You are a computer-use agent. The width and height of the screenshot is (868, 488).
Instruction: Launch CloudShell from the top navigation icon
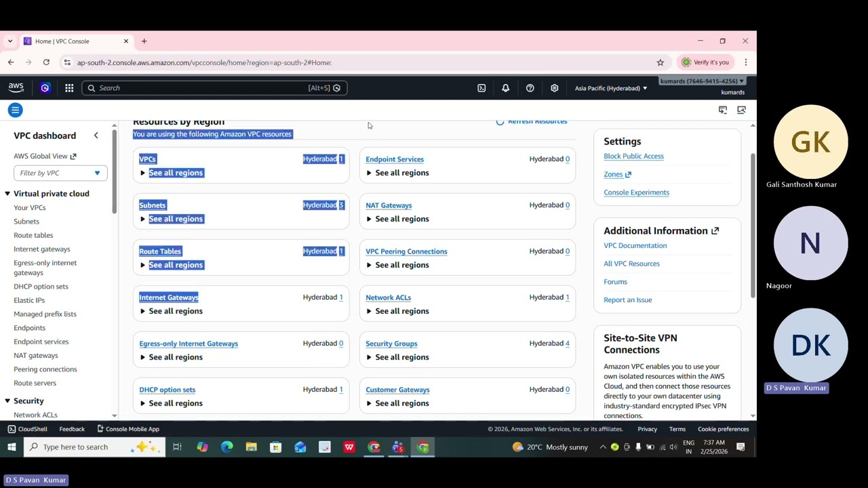coord(481,88)
